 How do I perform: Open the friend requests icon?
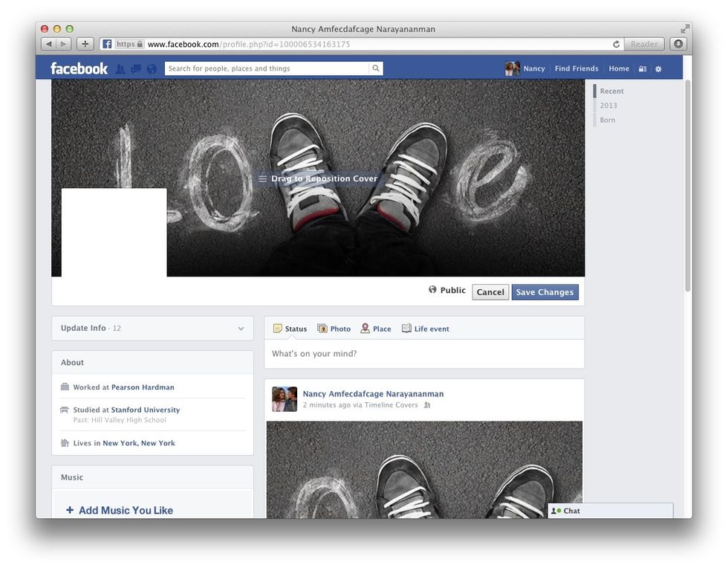(x=120, y=69)
